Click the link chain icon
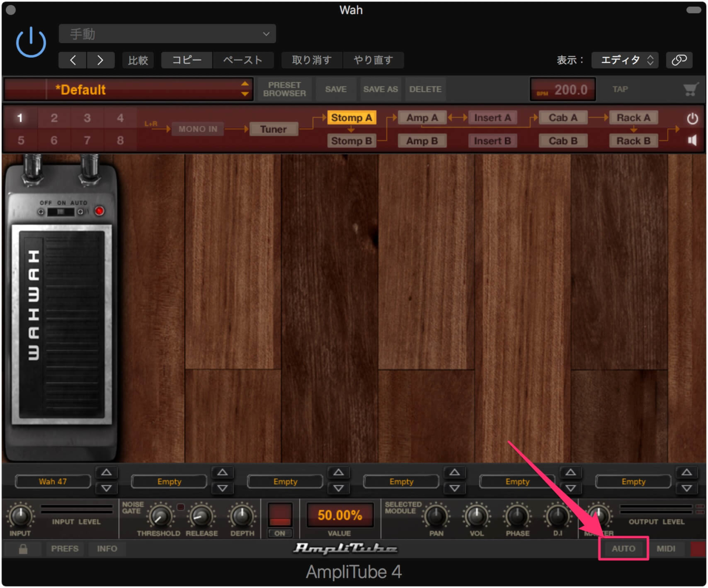Screen dimensions: 708x588 coord(679,60)
